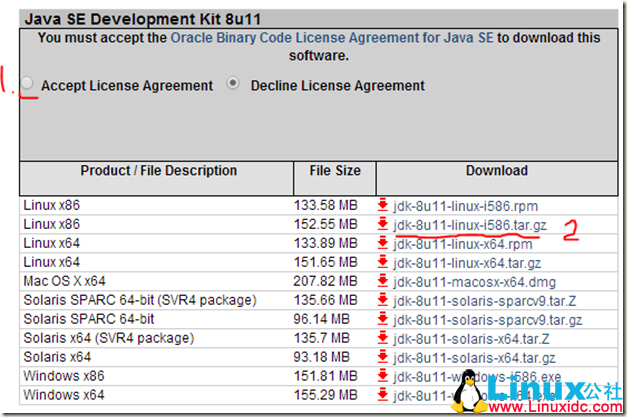Click the 135.66 MB file size cell

pos(325,300)
